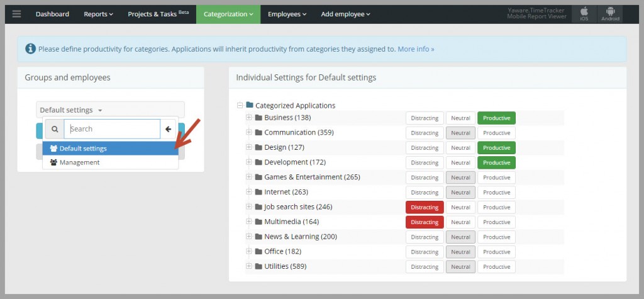Screen dimensions: 644x299
Task: Focus the group Search field
Action: click(x=112, y=129)
